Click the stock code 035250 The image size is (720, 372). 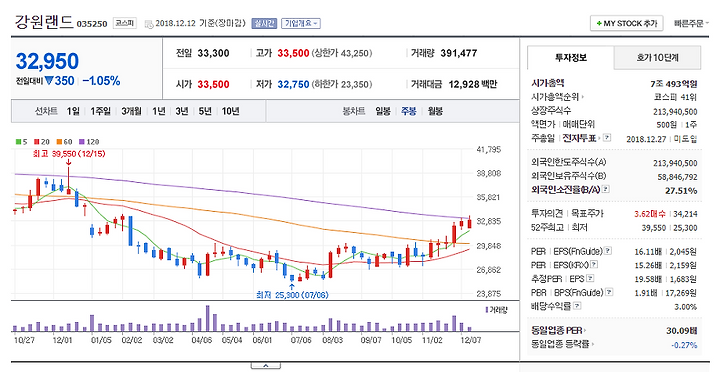tap(92, 24)
